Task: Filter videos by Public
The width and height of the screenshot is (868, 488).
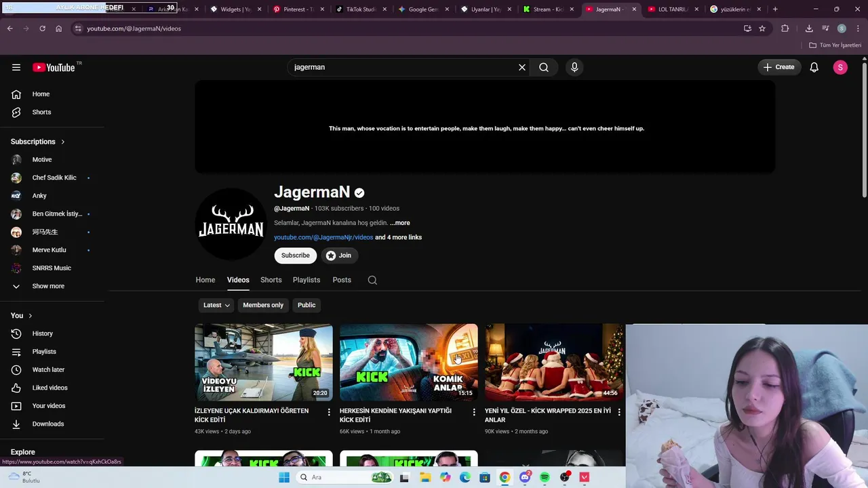Action: click(307, 305)
